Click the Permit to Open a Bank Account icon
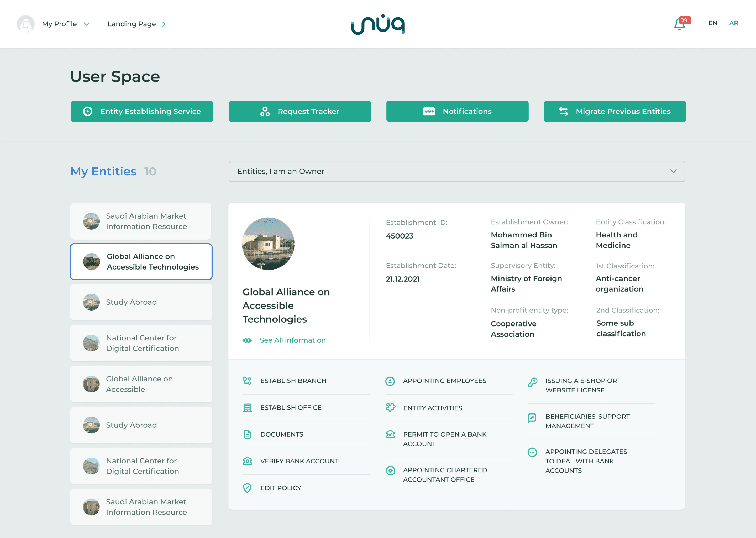The width and height of the screenshot is (756, 538). (x=390, y=434)
